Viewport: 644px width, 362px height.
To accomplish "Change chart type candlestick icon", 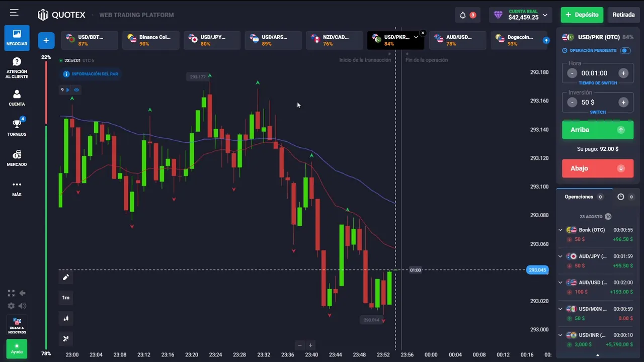I will point(66,318).
